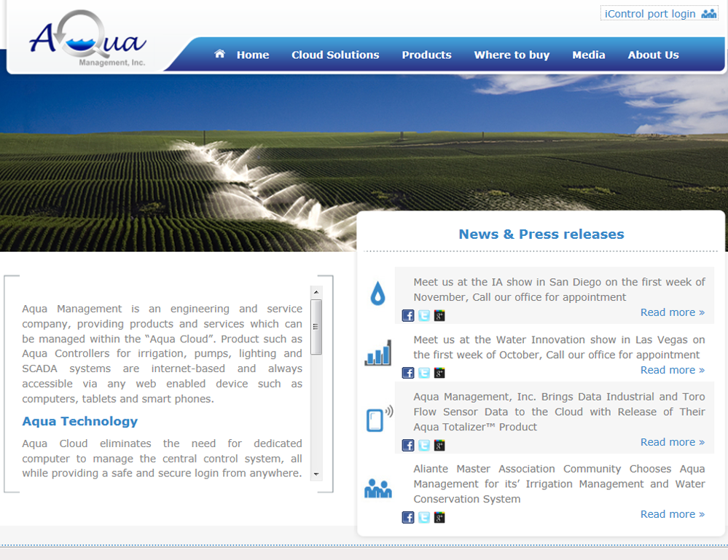
Task: Open the Media menu item
Action: 589,55
